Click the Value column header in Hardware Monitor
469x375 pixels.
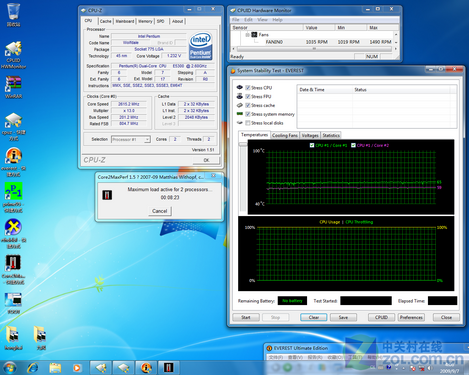319,28
